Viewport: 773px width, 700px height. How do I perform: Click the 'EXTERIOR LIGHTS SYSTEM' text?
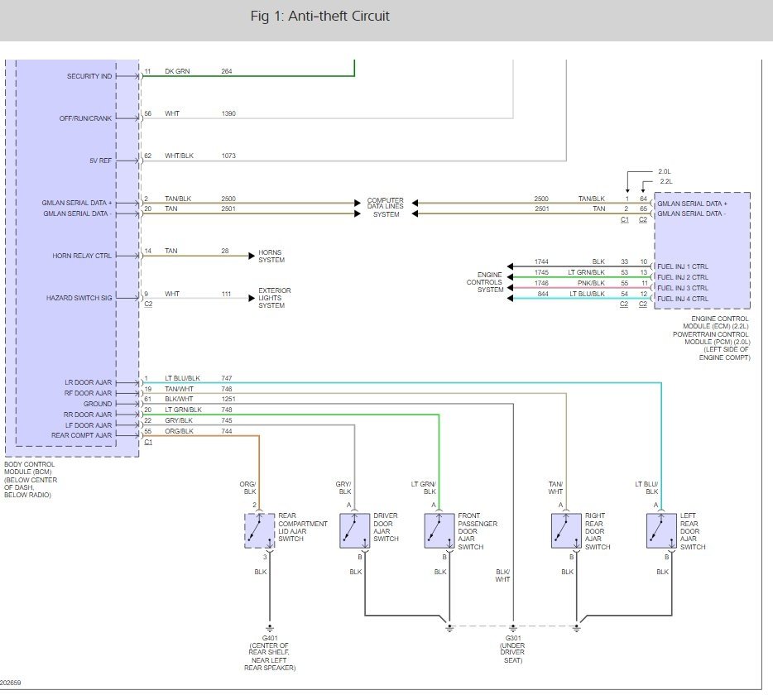pos(274,298)
